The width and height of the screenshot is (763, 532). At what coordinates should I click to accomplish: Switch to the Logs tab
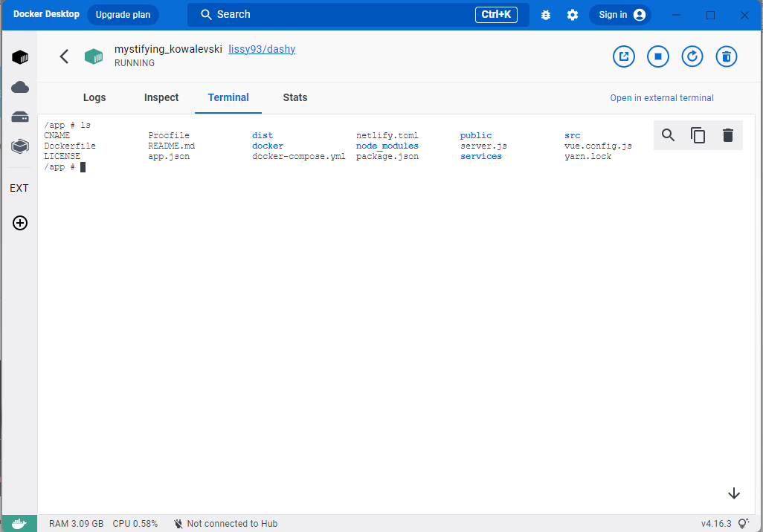94,97
